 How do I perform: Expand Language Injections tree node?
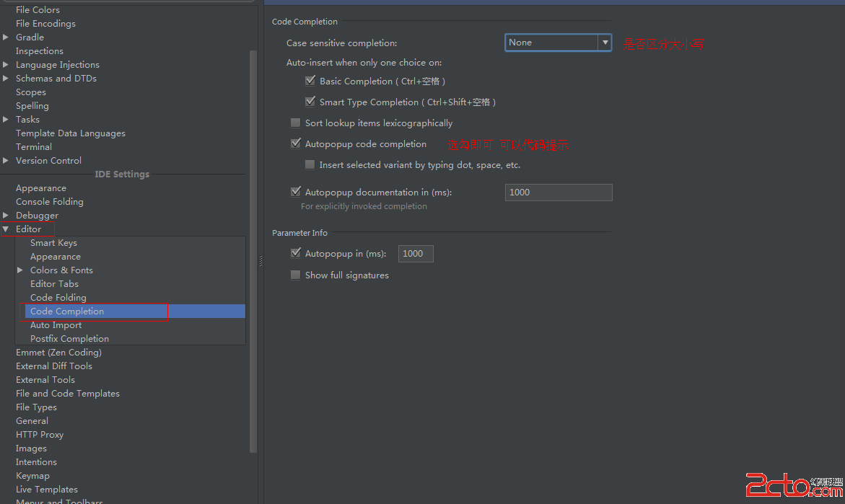coord(6,65)
